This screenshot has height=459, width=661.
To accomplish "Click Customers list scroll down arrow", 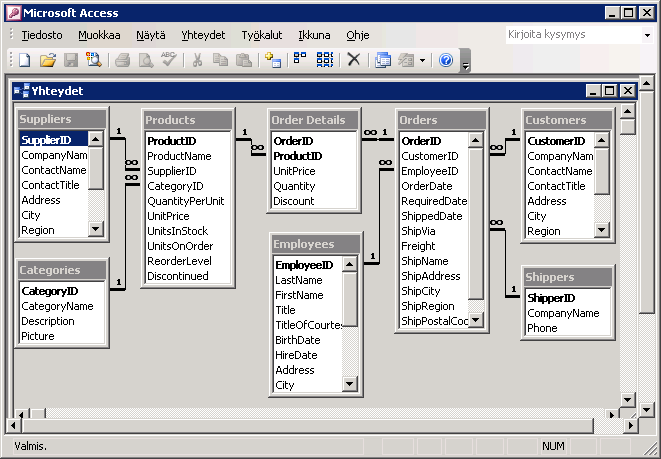I will click(602, 230).
